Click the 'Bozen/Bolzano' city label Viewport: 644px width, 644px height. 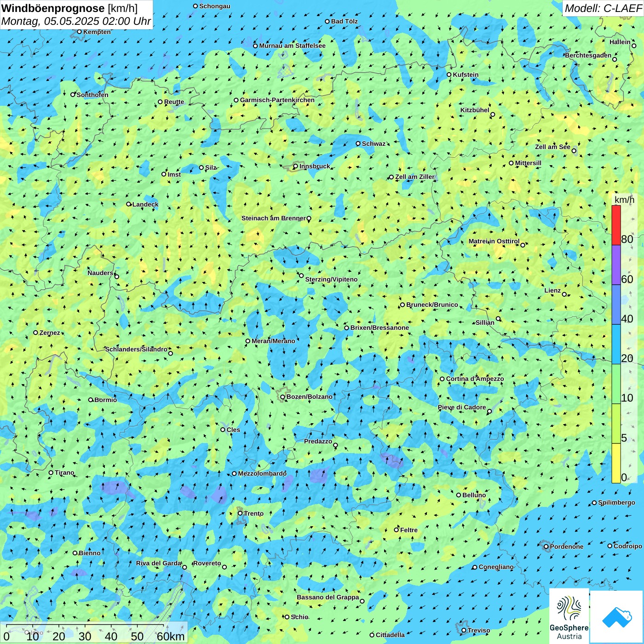[x=309, y=397]
